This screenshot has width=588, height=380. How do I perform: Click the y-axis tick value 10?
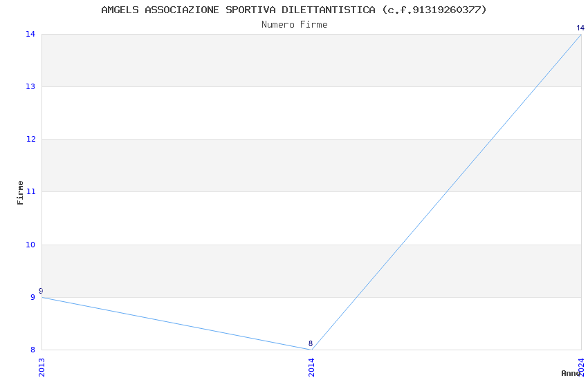click(x=30, y=245)
